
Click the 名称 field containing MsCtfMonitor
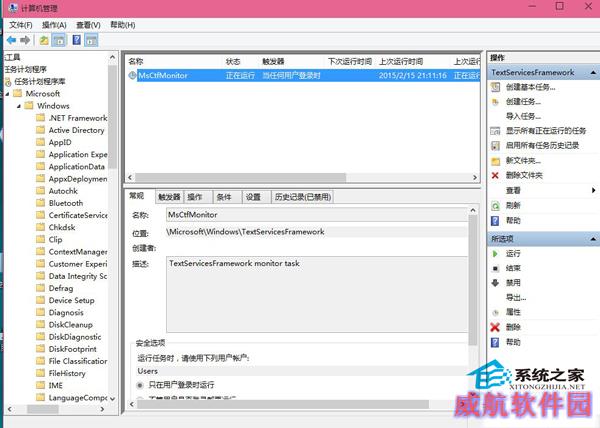pos(316,215)
